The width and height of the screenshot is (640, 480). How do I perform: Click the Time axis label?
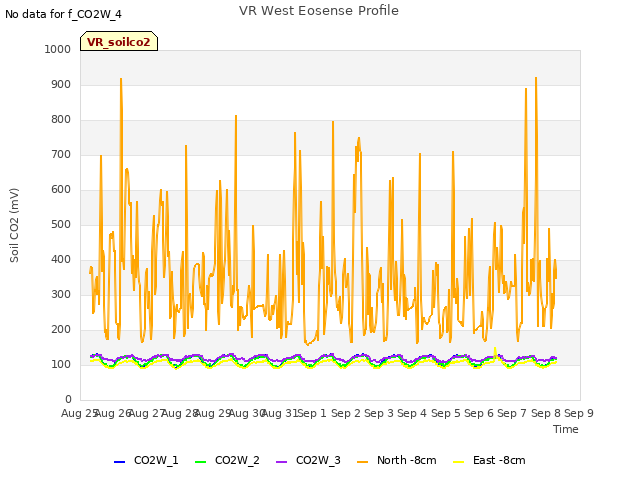(566, 429)
